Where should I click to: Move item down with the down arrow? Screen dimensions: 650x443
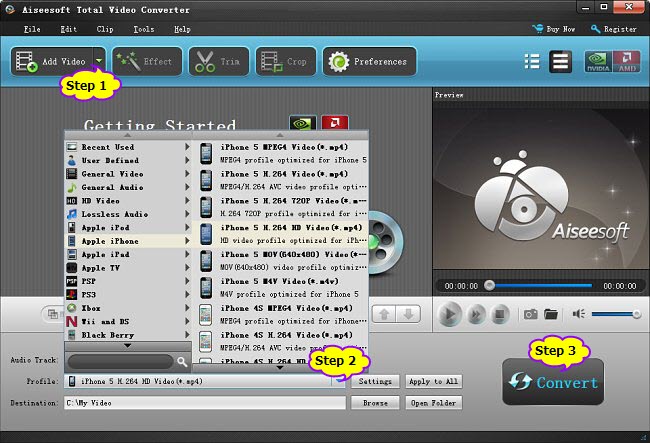(408, 314)
